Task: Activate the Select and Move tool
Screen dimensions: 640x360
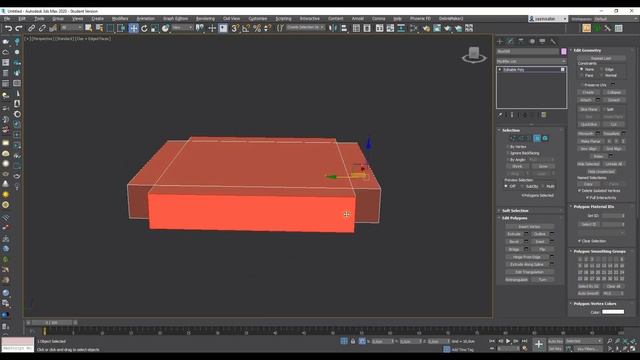Action: pyautogui.click(x=133, y=28)
